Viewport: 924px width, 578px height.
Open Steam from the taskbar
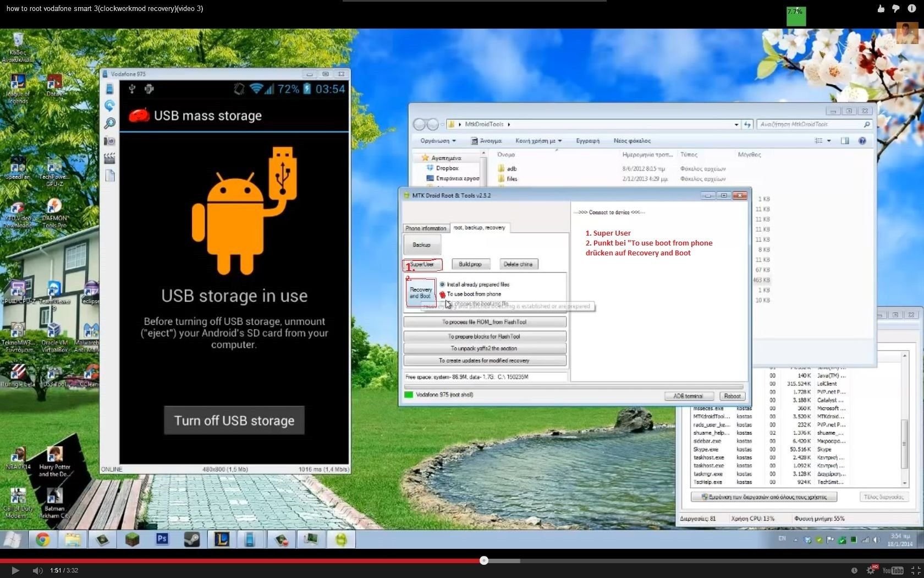(191, 539)
